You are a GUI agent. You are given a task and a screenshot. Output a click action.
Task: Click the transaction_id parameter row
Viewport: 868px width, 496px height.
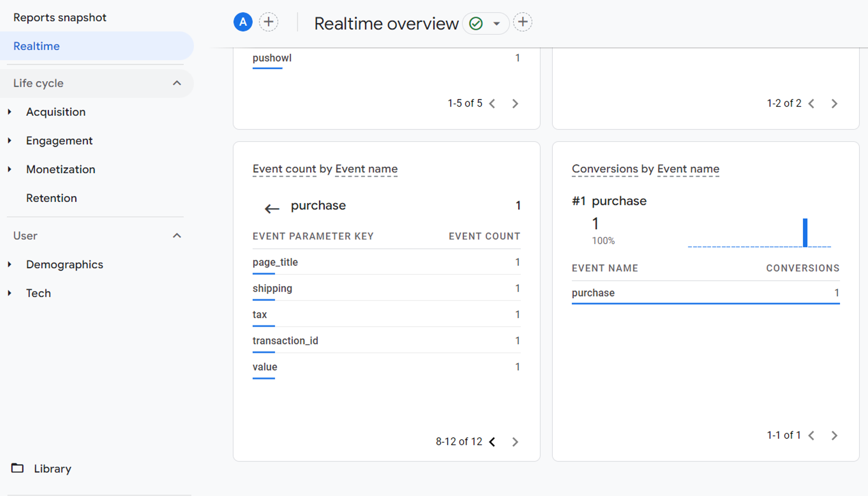click(x=285, y=341)
